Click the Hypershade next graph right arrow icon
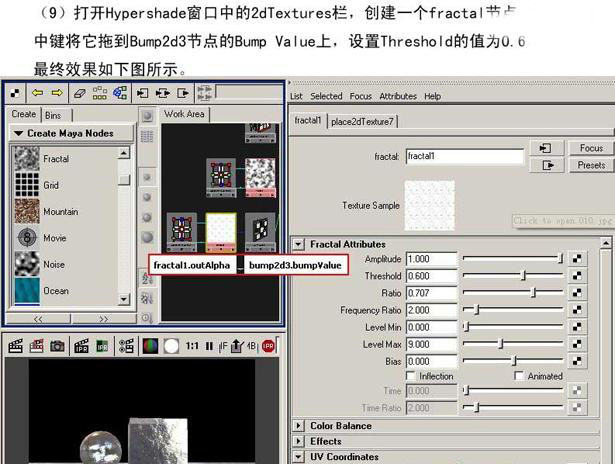The width and height of the screenshot is (615, 464). click(57, 93)
